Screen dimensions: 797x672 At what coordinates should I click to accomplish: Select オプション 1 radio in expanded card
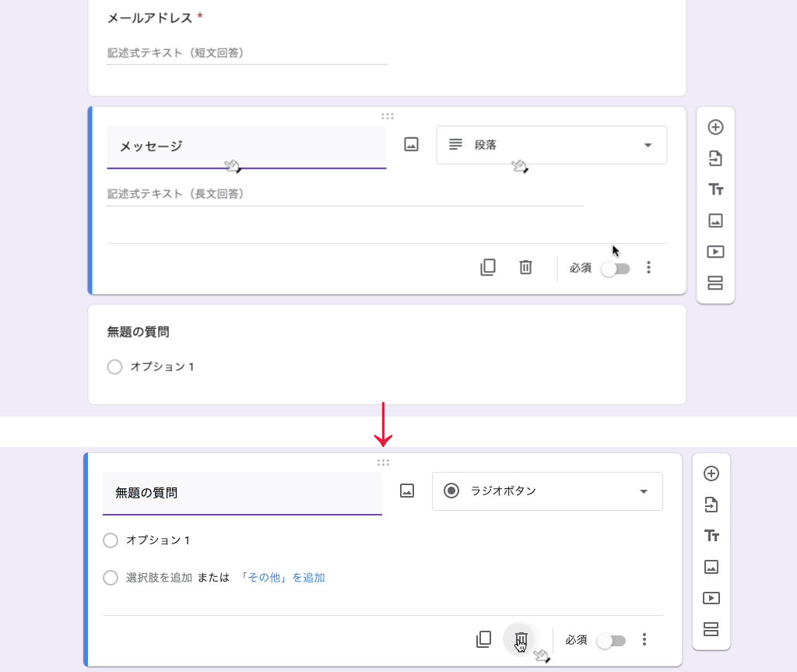tap(111, 540)
